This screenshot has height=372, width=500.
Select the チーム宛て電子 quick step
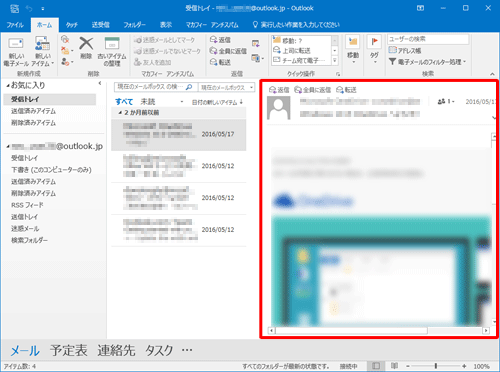click(x=301, y=60)
